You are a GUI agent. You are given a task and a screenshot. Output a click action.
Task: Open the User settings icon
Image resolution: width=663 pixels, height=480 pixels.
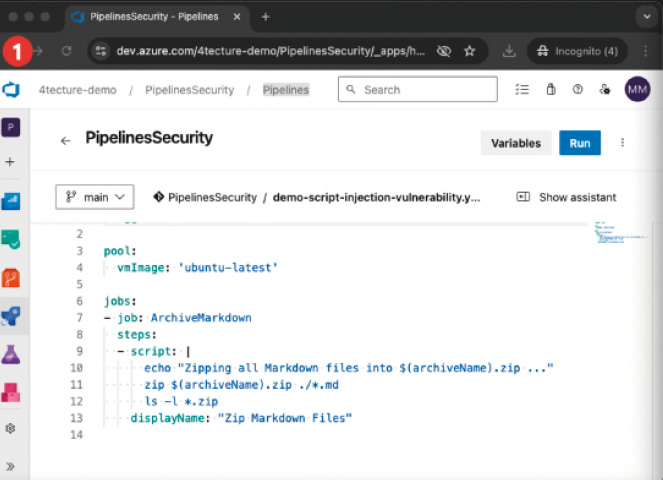coord(605,89)
